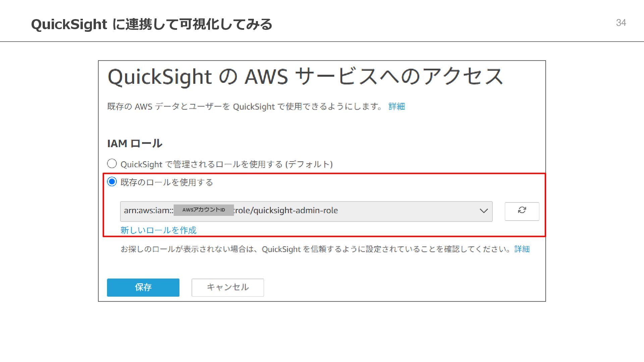Click the quicksight-admin-role text in the dropdown
Viewport: 644px width, 362px height.
tap(286, 210)
